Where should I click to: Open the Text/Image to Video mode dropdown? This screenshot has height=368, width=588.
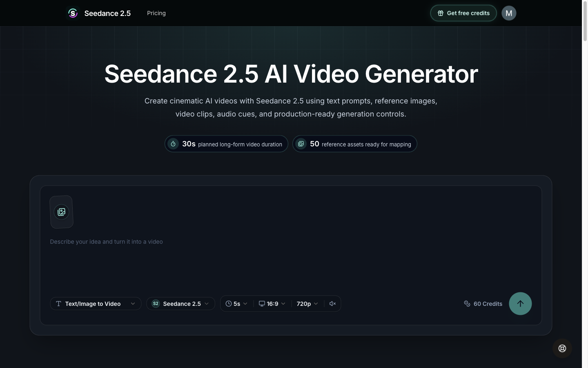click(x=96, y=303)
